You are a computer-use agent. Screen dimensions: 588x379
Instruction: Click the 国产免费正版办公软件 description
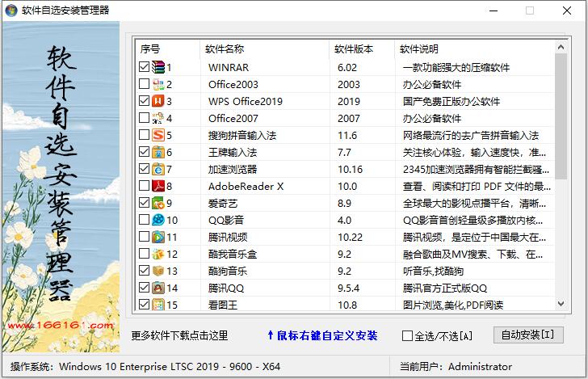pyautogui.click(x=451, y=101)
